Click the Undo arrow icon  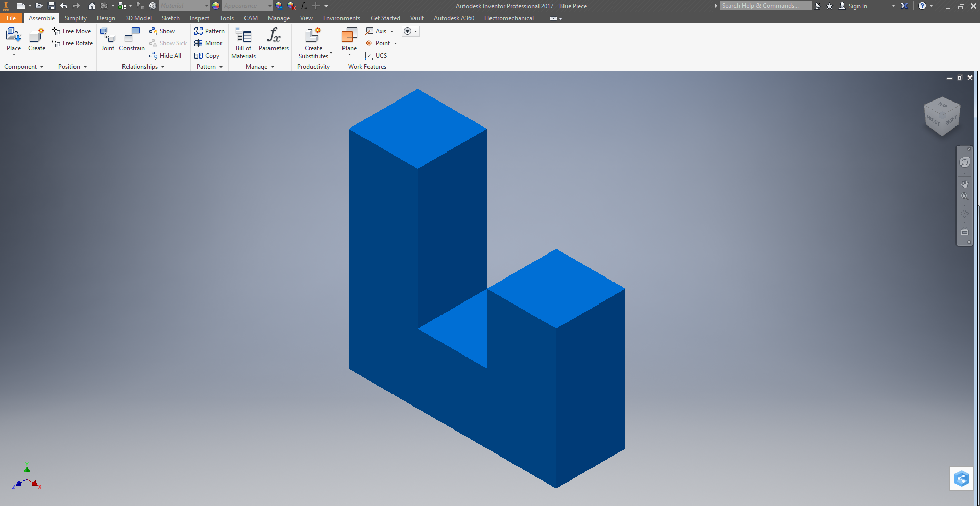64,6
